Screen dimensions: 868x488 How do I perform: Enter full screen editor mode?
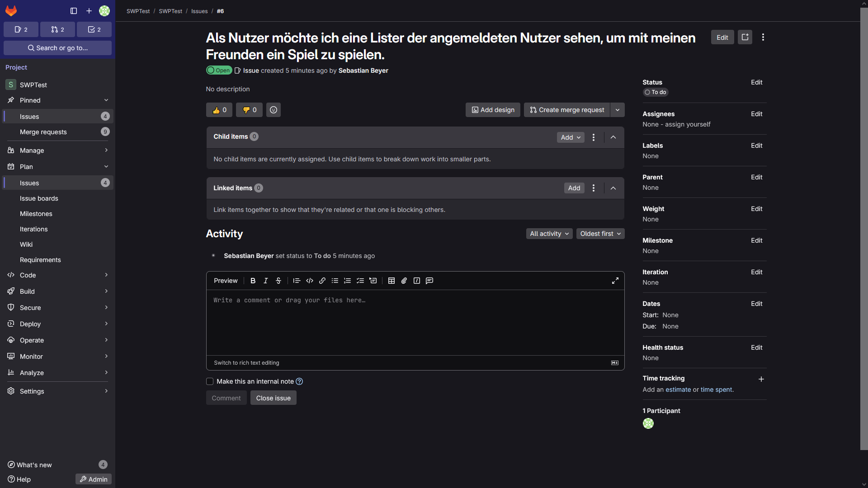(615, 281)
